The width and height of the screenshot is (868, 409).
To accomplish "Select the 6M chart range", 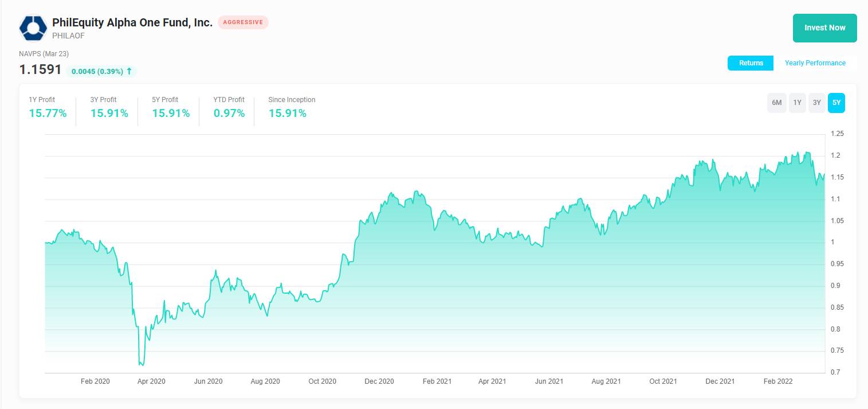I will click(x=776, y=103).
